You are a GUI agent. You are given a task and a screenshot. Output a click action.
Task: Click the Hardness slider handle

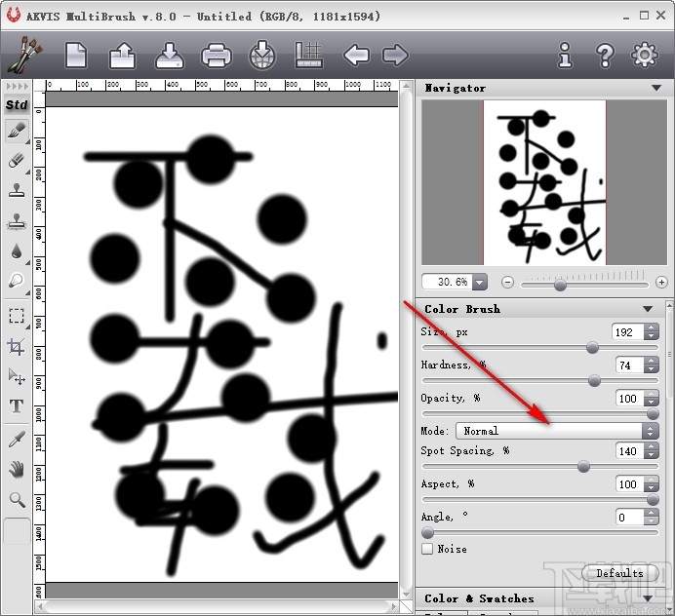tap(594, 380)
